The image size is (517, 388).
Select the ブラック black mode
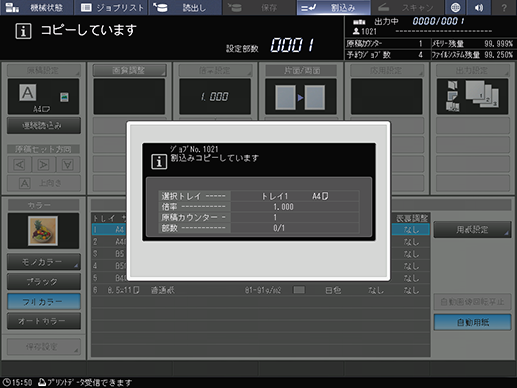click(x=44, y=282)
